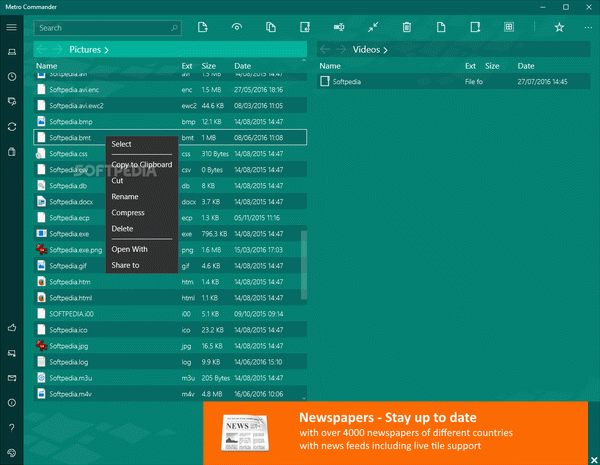The width and height of the screenshot is (600, 465).
Task: Open the clock history icon in the sidebar
Action: click(12, 77)
